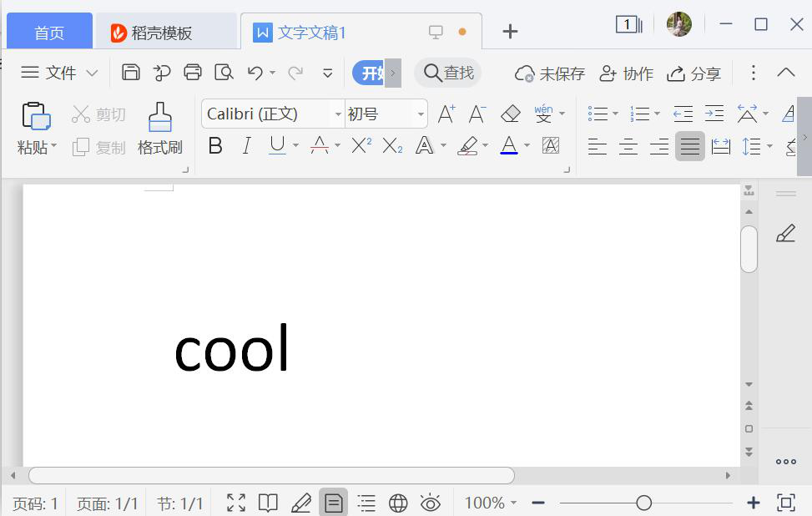Expand underline style dropdown arrow
812x516 pixels.
tap(296, 145)
